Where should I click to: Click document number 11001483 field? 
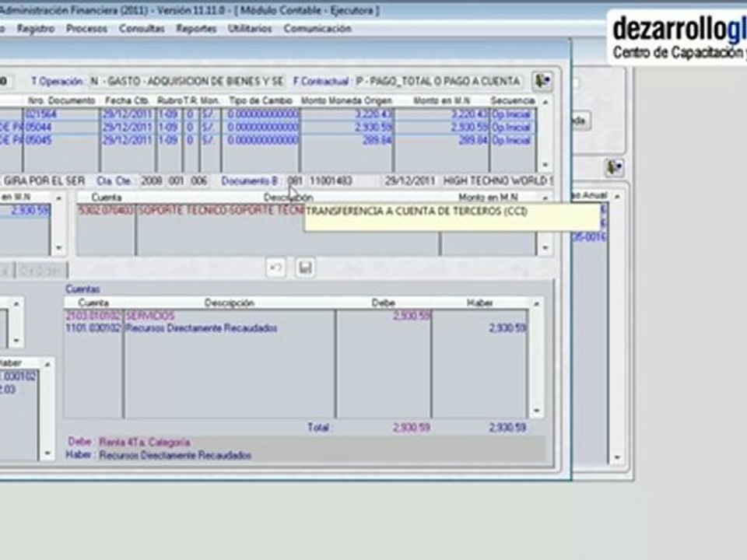coord(331,181)
